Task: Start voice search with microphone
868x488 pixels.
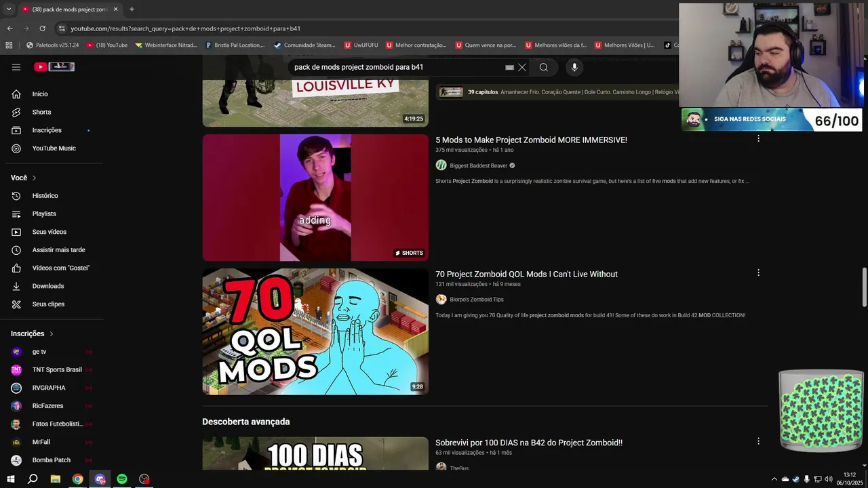Action: [574, 67]
